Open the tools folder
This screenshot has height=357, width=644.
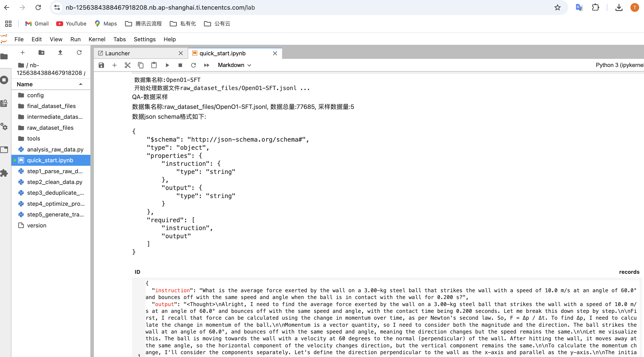click(51, 139)
